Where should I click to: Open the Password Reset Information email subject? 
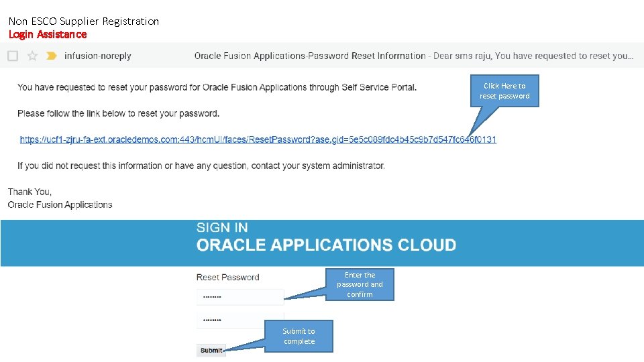click(x=310, y=56)
